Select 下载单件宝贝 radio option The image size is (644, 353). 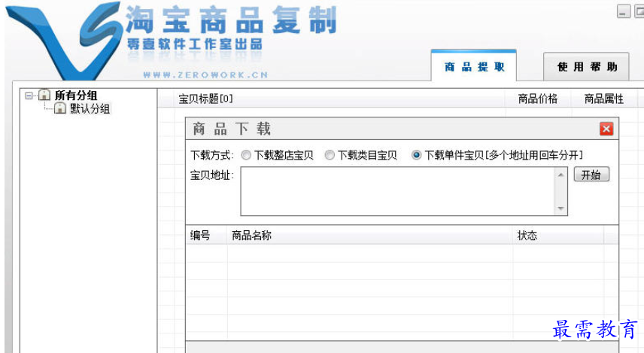coord(416,155)
